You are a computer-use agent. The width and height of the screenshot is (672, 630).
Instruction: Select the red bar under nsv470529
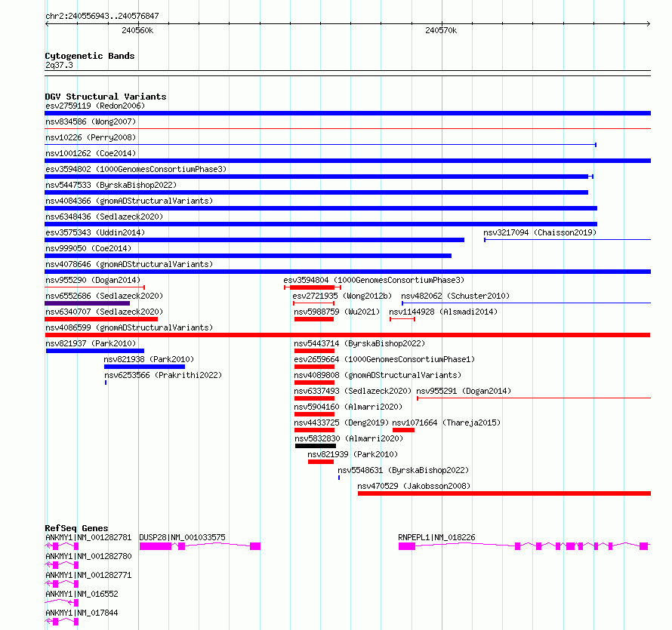pyautogui.click(x=504, y=493)
